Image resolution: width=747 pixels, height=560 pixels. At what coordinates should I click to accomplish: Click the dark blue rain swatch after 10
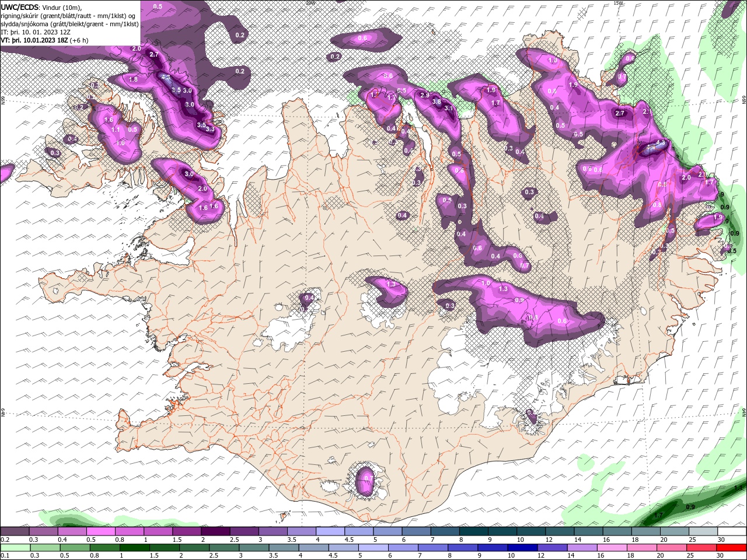[521, 547]
